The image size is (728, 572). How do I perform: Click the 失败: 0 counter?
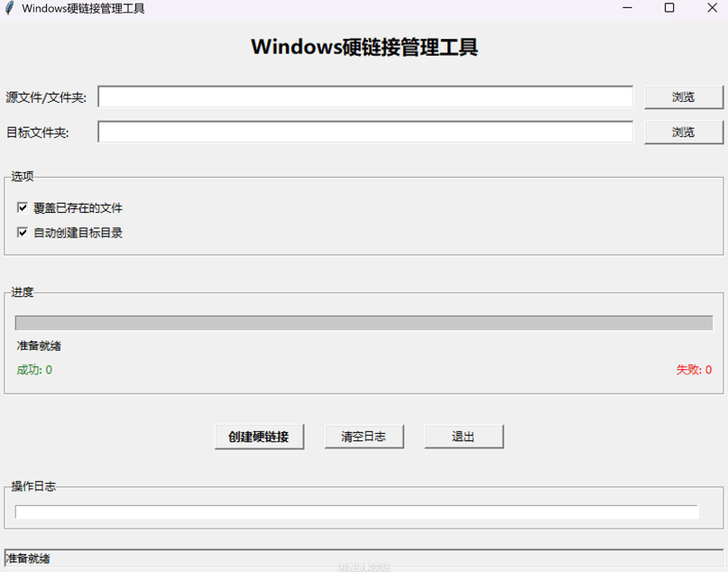(694, 370)
